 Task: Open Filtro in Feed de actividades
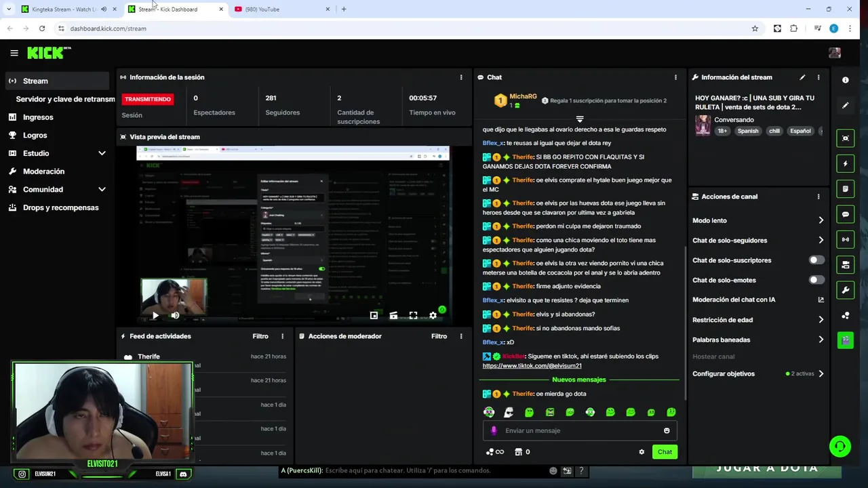pyautogui.click(x=260, y=336)
